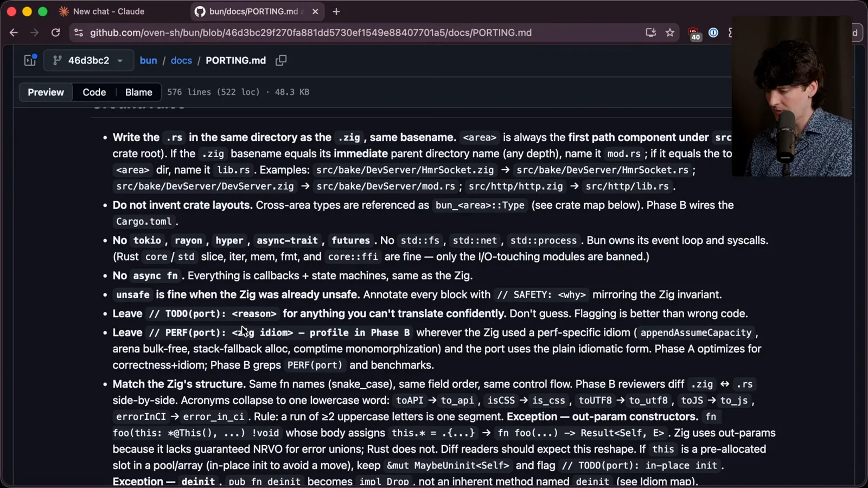Click the 'core::ffi' code snippet

353,256
